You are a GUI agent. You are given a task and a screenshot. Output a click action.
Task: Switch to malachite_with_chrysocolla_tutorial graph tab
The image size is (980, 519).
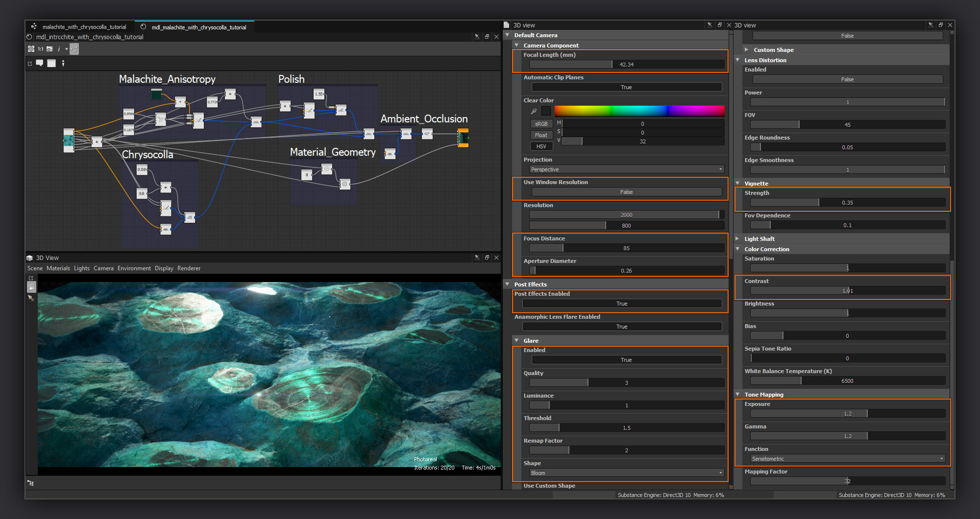click(x=84, y=27)
